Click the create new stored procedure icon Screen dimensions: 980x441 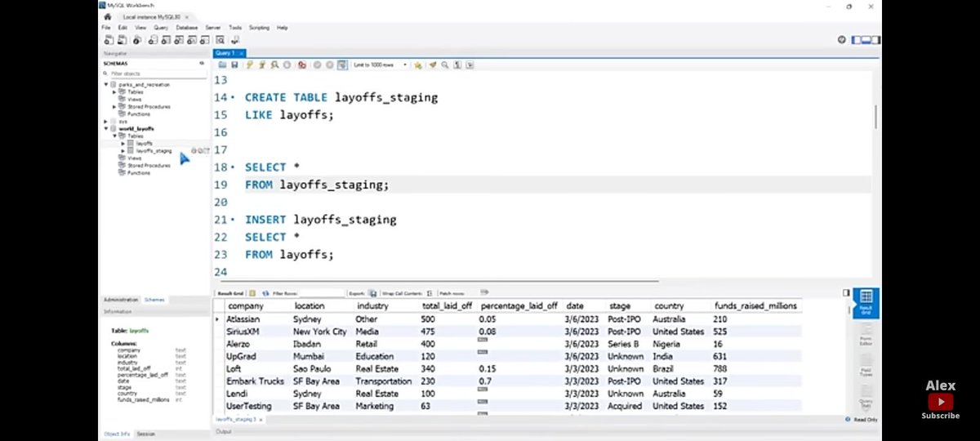tap(192, 39)
